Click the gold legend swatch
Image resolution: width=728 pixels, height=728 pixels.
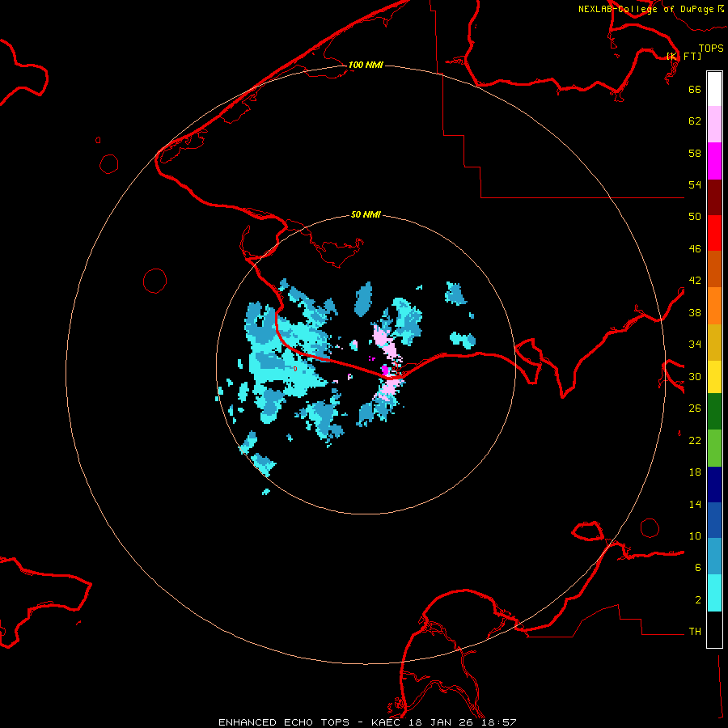(714, 342)
